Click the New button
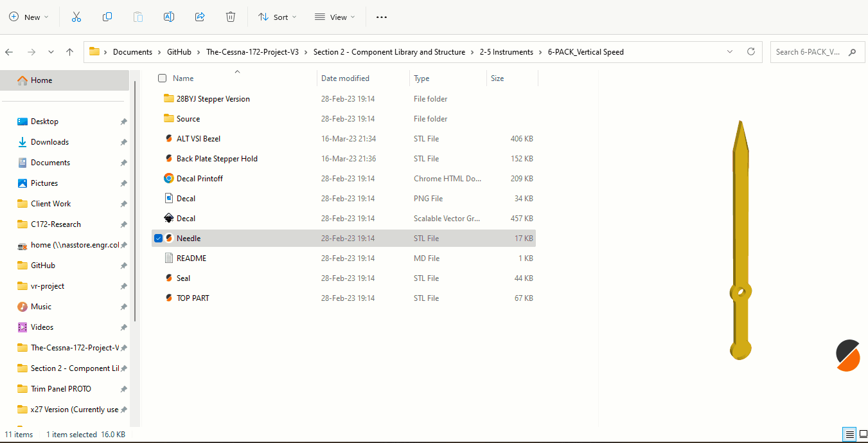 point(29,17)
